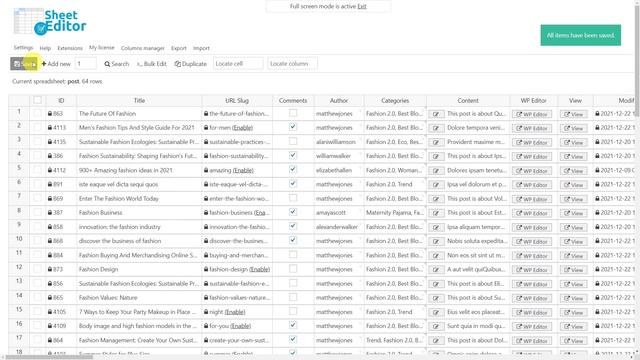Click the URL Slug column header
This screenshot has width=640, height=360.
click(237, 100)
